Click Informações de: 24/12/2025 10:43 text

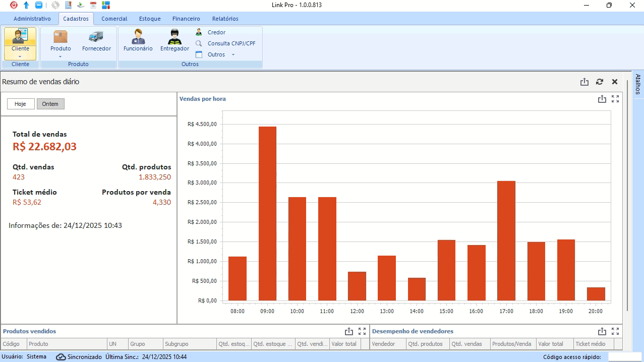(66, 225)
